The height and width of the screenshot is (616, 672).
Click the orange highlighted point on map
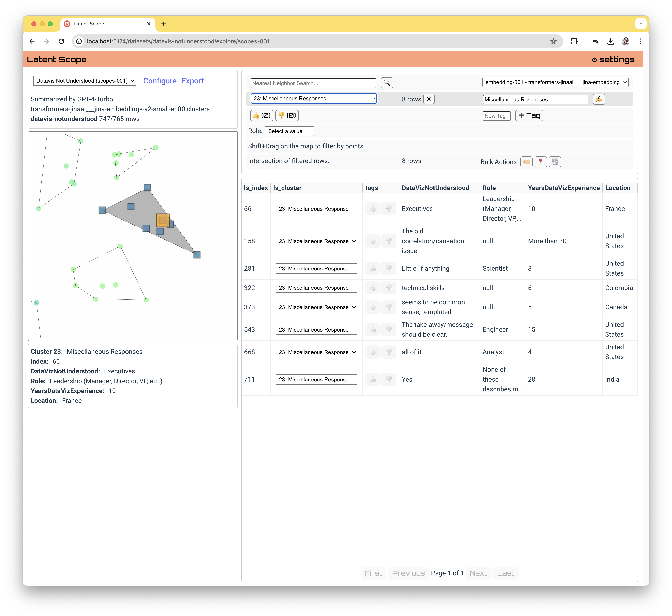pyautogui.click(x=163, y=220)
